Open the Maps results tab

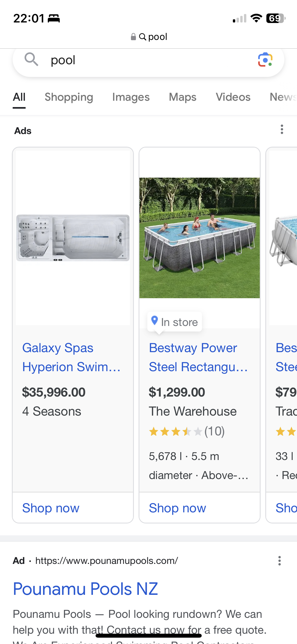[182, 97]
